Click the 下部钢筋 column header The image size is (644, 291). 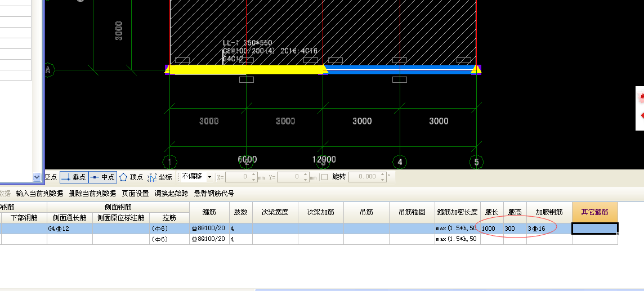click(x=24, y=217)
